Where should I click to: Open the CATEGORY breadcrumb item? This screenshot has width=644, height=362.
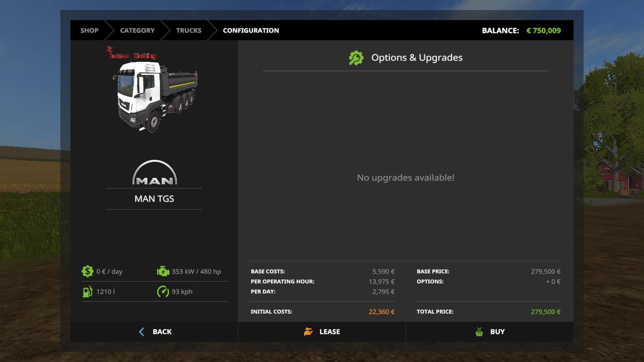coord(137,30)
